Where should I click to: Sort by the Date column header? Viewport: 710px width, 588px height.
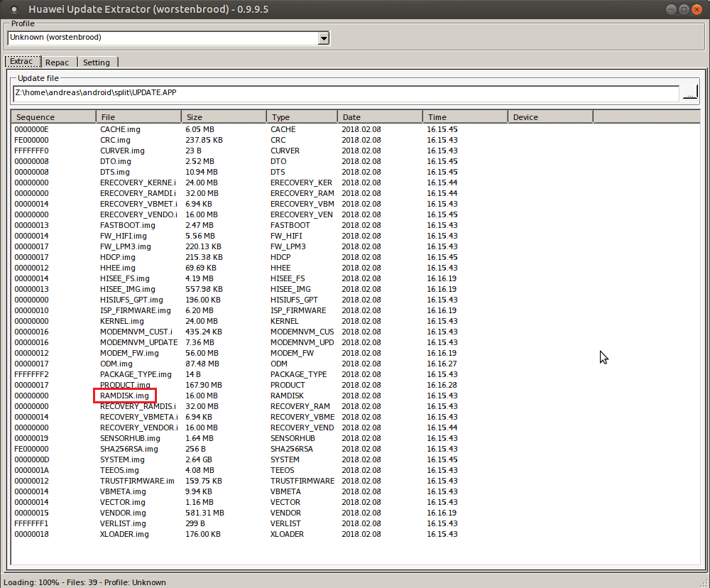pyautogui.click(x=380, y=117)
